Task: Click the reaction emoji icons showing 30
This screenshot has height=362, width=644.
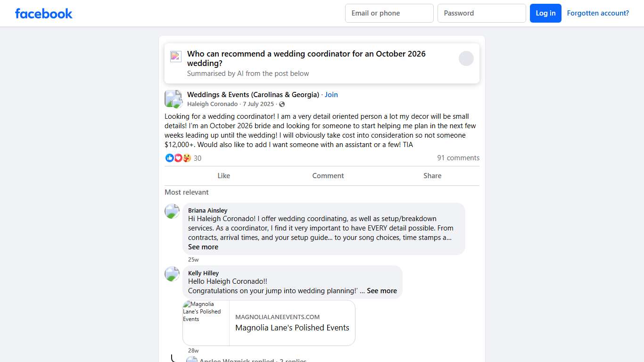Action: pyautogui.click(x=178, y=158)
